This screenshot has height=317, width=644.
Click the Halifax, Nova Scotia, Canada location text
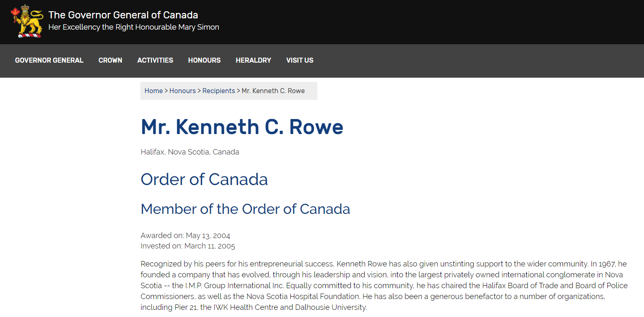(190, 152)
